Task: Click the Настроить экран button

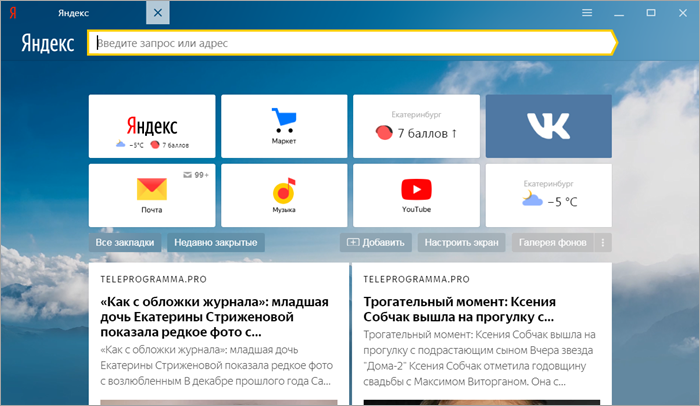Action: point(461,243)
